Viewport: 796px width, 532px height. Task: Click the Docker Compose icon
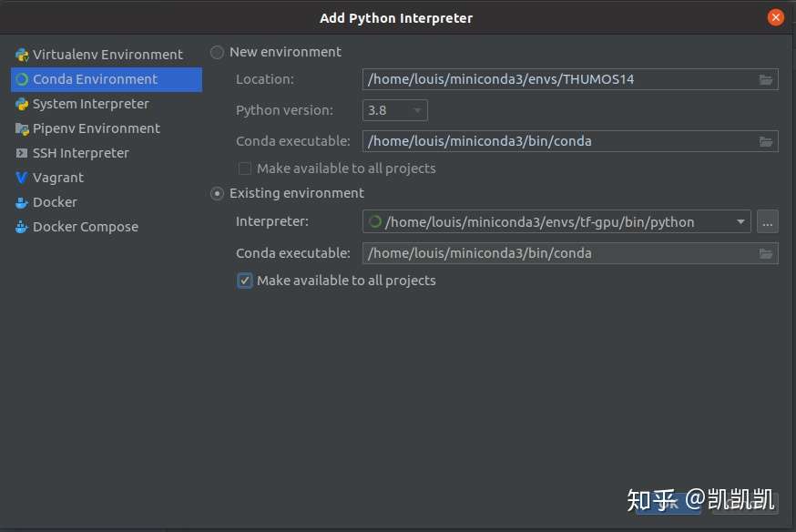point(21,227)
